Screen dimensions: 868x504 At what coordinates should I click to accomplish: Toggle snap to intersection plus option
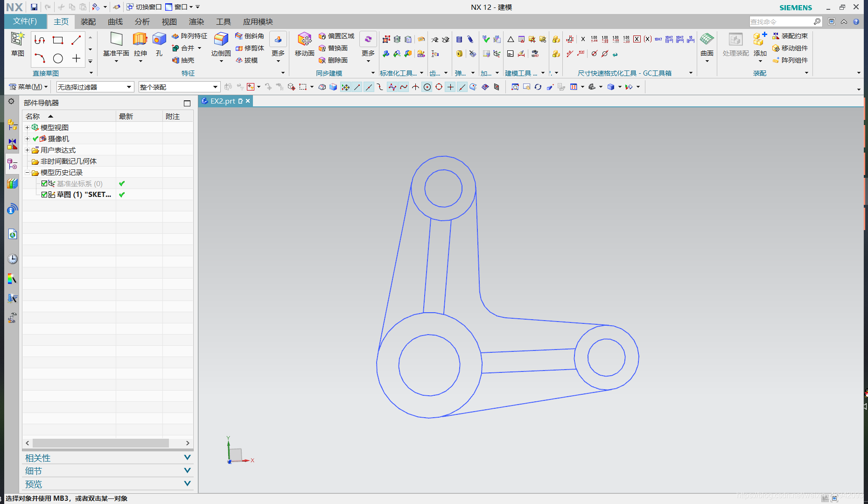point(450,87)
